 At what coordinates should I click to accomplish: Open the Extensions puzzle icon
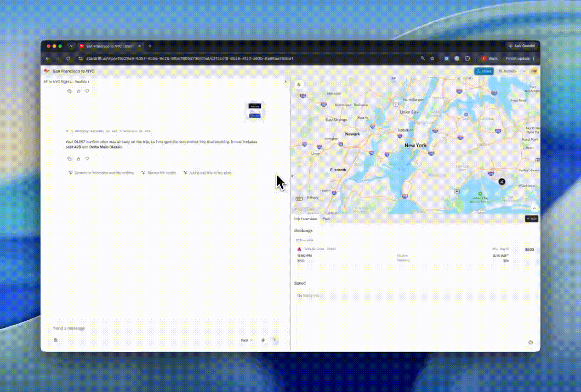click(468, 59)
